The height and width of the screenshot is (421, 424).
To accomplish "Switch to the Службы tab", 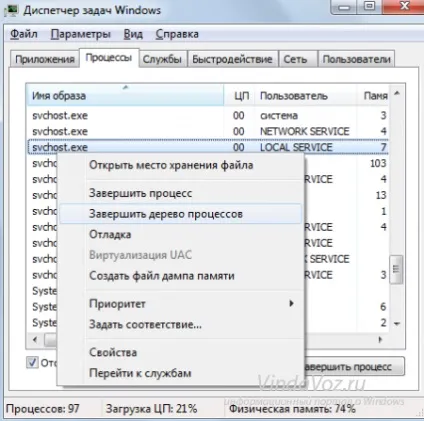I will click(162, 59).
